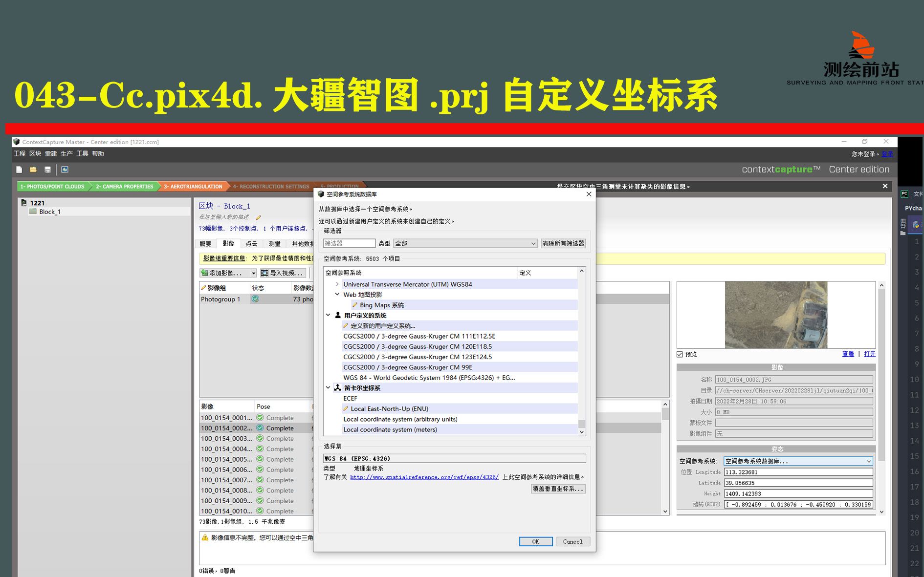Image resolution: width=924 pixels, height=577 pixels.
Task: Click the pencil icon beside Bing Maps 系统
Action: 355,305
